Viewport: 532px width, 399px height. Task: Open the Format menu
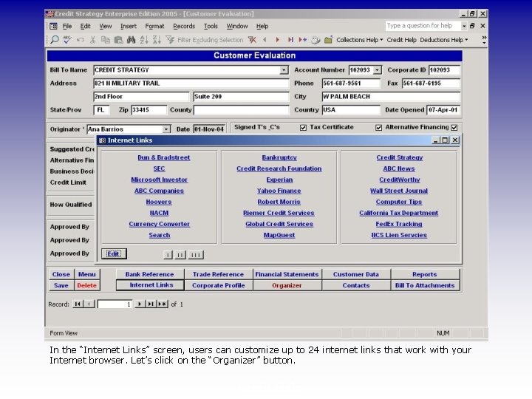154,26
